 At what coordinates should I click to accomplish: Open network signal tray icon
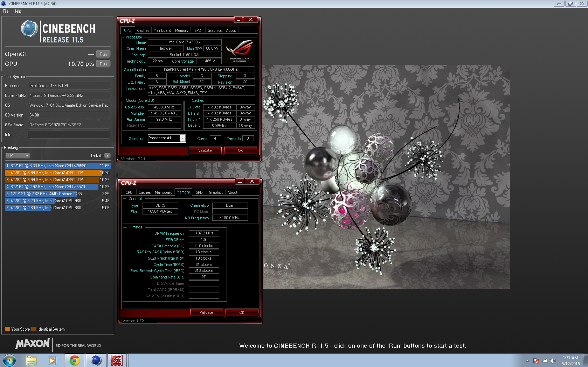[545, 361]
